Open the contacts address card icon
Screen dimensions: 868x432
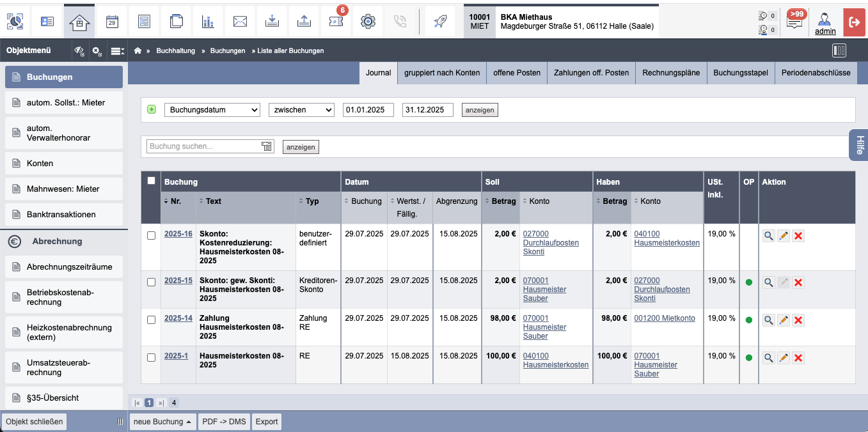click(x=47, y=22)
